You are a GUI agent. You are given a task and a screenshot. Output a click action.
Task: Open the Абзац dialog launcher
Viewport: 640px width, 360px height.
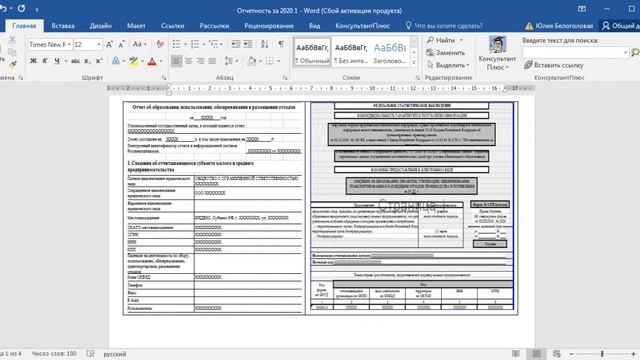coord(285,78)
